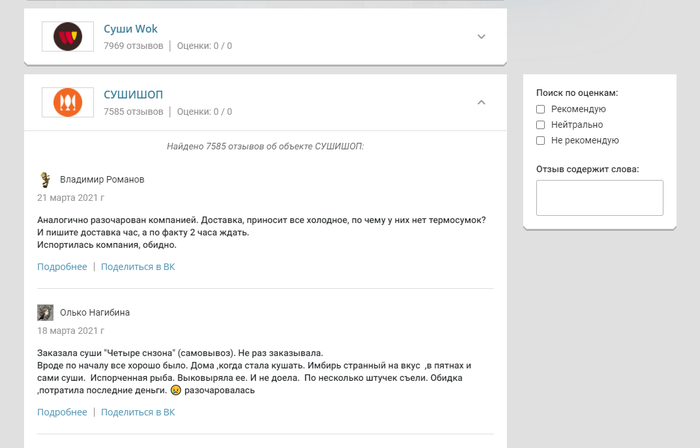Check the Рекомендую filter box
This screenshot has width=700, height=448.
click(541, 109)
